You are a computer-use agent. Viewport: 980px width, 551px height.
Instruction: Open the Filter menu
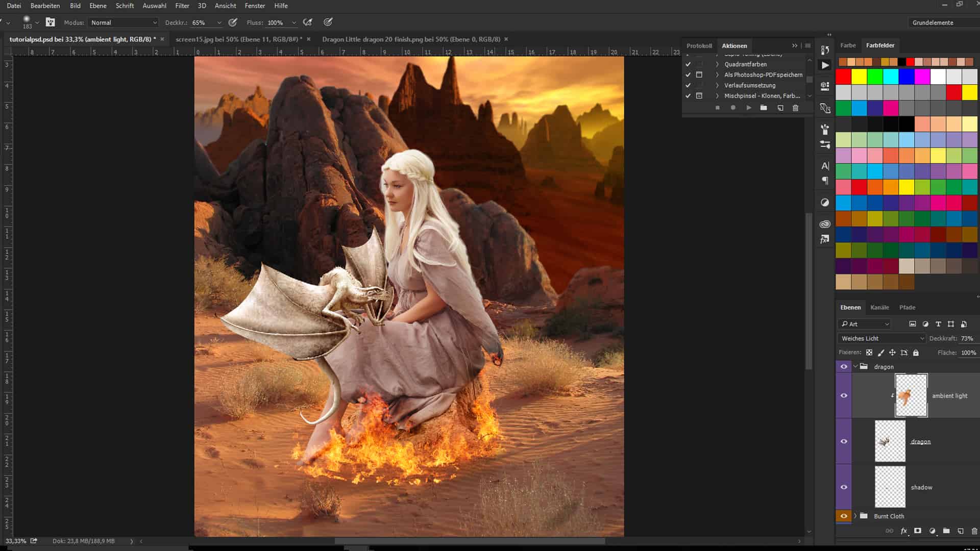[x=182, y=6]
